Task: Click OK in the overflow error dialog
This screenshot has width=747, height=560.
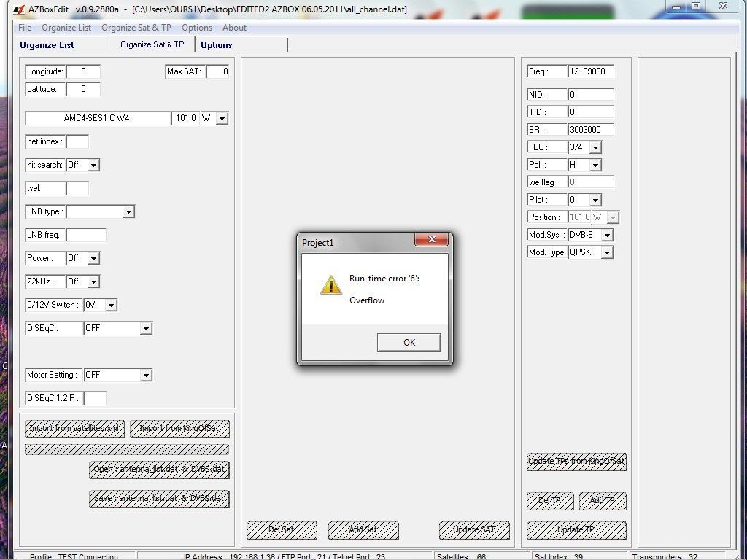Action: tap(409, 342)
